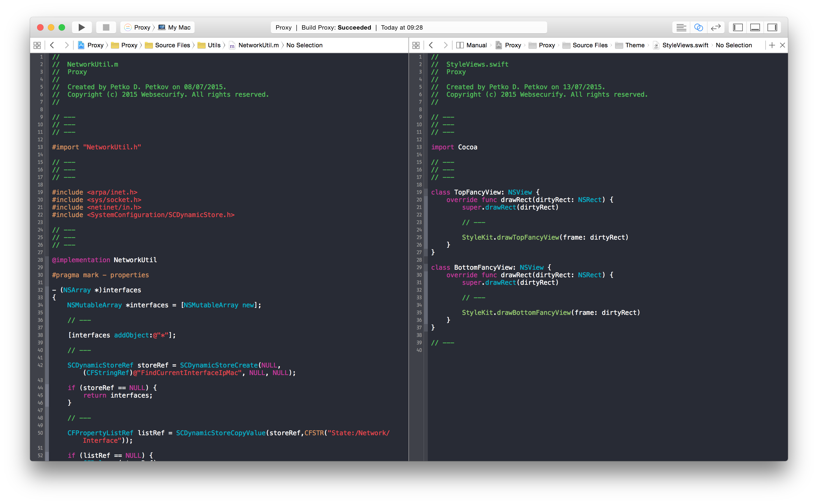Open Theme folder in assistant jump bar

(x=630, y=45)
